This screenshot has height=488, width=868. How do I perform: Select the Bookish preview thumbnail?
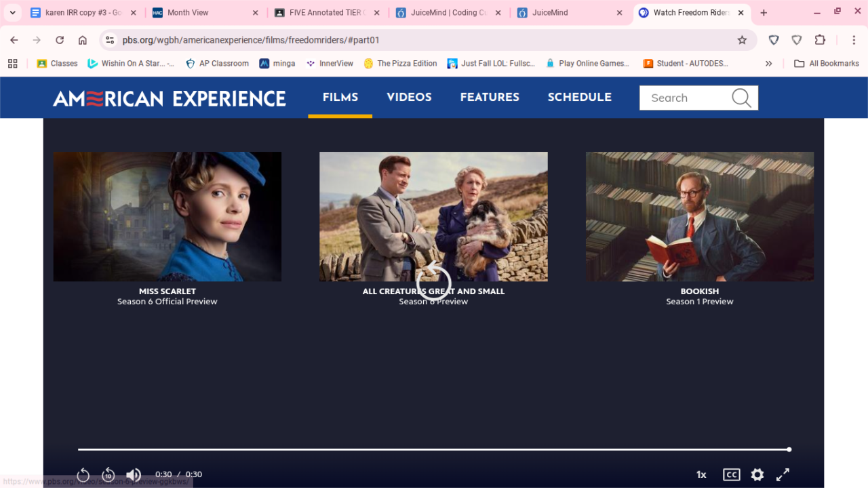[x=700, y=216]
